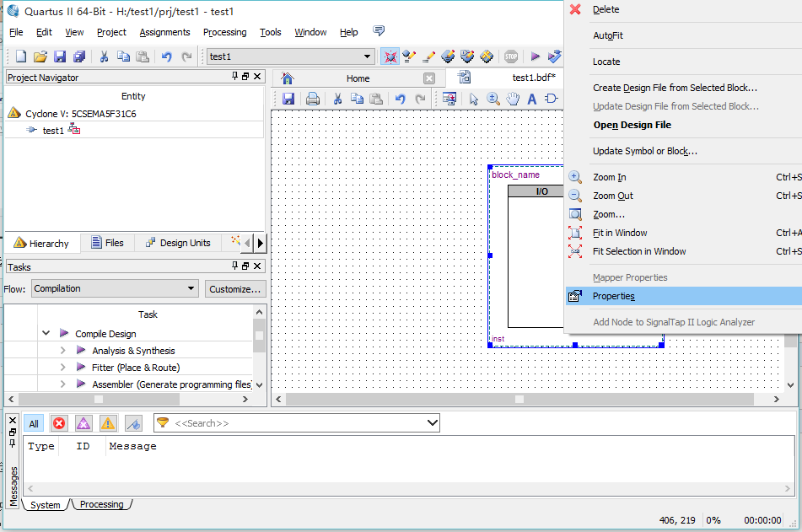Toggle the info message filter flag

pyautogui.click(x=133, y=423)
